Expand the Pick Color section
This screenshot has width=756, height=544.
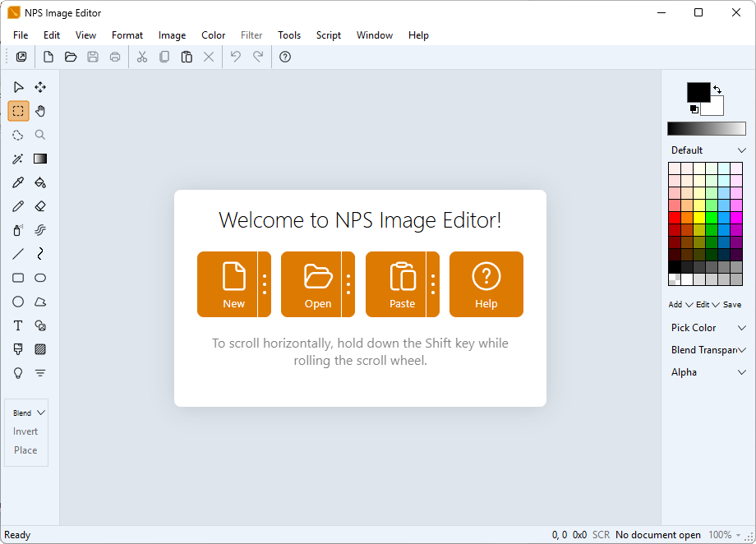coord(708,327)
